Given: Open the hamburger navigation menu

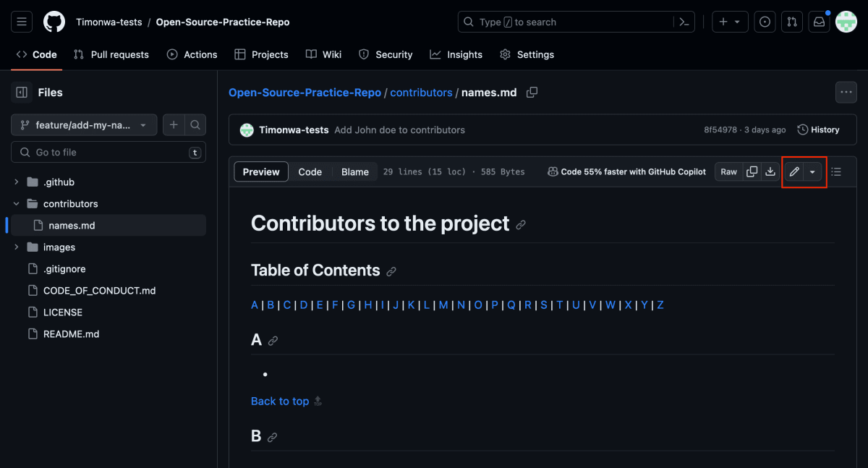Looking at the screenshot, I should tap(22, 22).
